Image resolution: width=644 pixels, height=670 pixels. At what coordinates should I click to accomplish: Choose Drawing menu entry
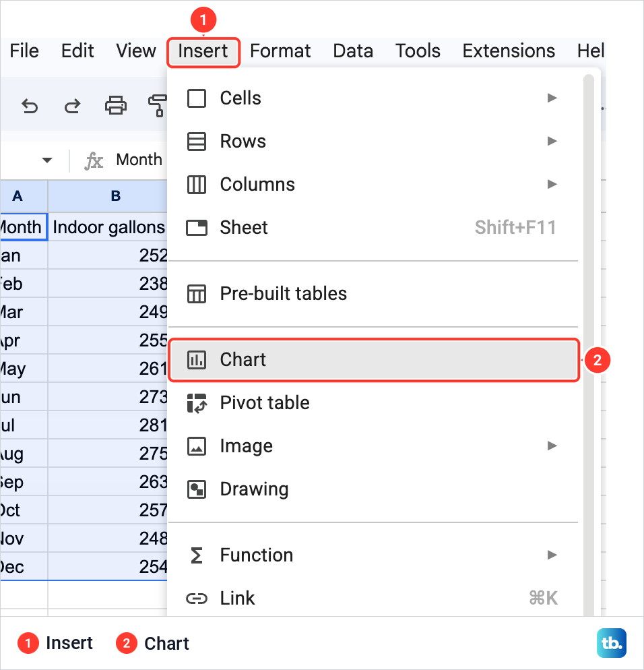click(374, 489)
